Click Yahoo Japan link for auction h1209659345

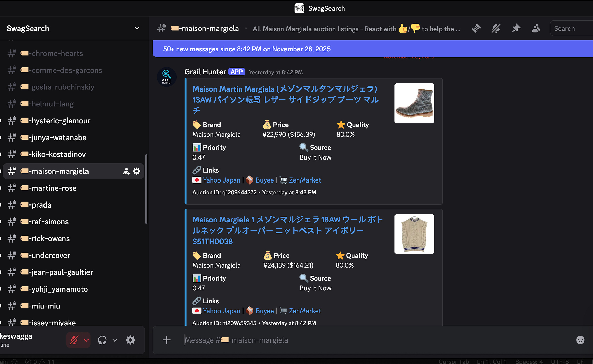coord(222,311)
